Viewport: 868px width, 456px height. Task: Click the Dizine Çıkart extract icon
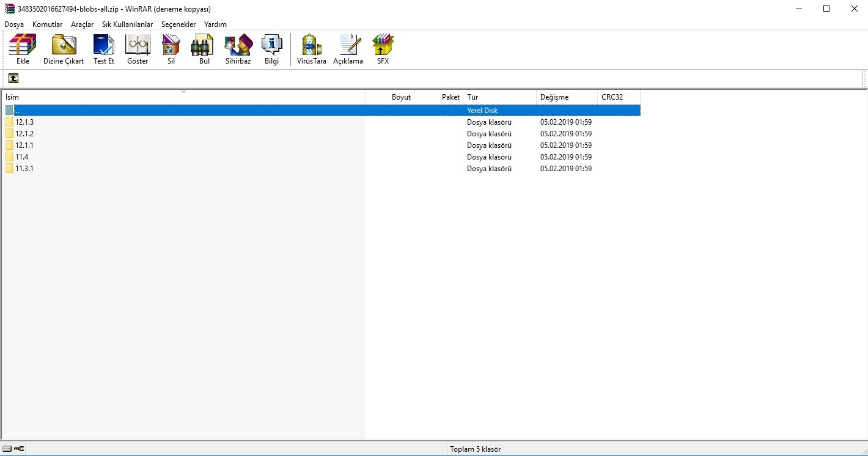(x=64, y=49)
